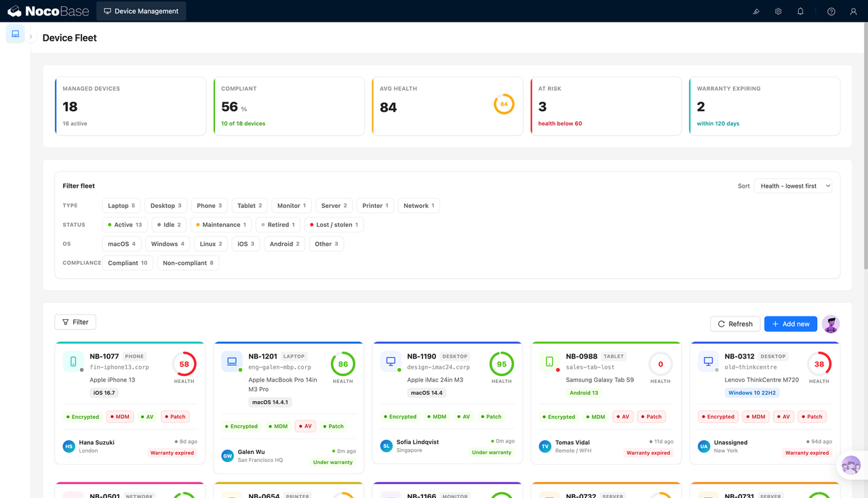868x498 pixels.
Task: Click the desktop icon on NB-0312 card
Action: [x=708, y=361]
